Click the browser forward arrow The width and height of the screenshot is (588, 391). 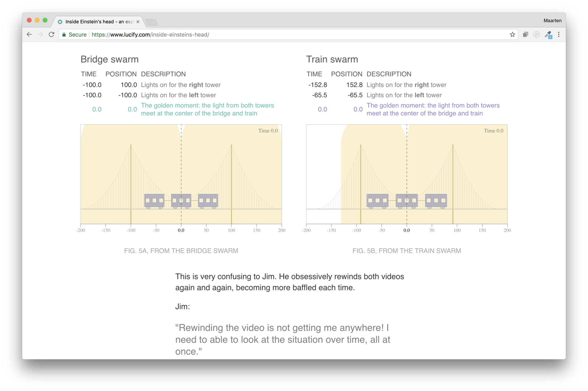[40, 34]
